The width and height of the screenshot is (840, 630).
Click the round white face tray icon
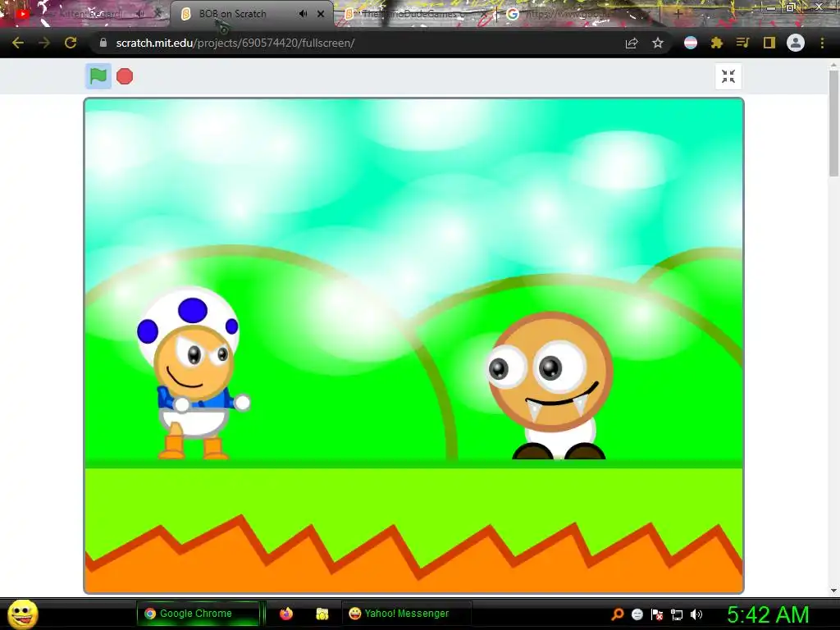[x=637, y=614]
